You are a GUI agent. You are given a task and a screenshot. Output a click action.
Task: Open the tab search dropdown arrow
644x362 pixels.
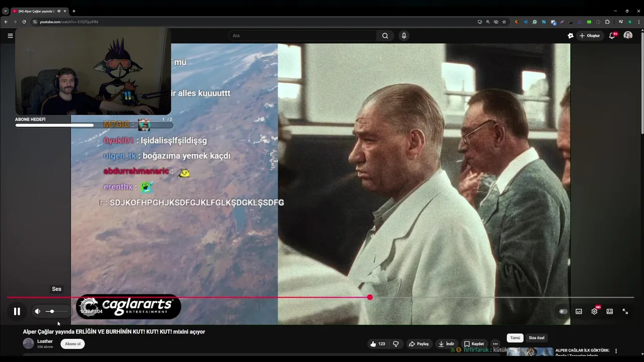tap(6, 11)
